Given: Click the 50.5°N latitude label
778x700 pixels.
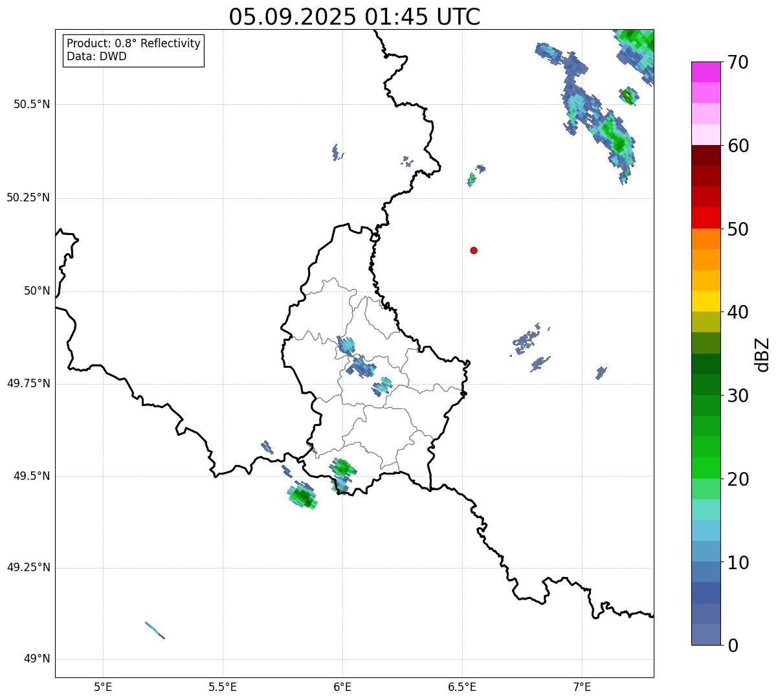Looking at the screenshot, I should point(28,105).
